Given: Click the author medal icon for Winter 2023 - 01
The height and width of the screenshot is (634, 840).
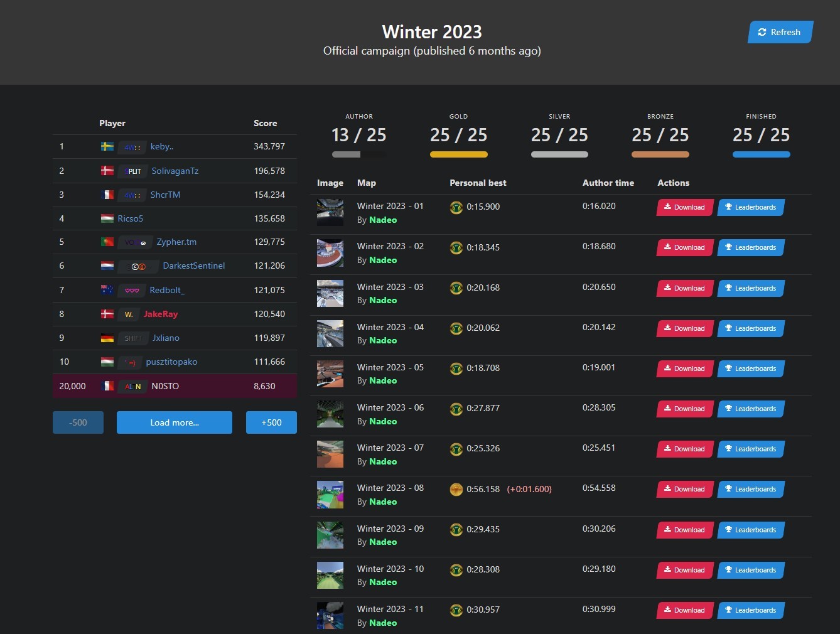Looking at the screenshot, I should 456,207.
